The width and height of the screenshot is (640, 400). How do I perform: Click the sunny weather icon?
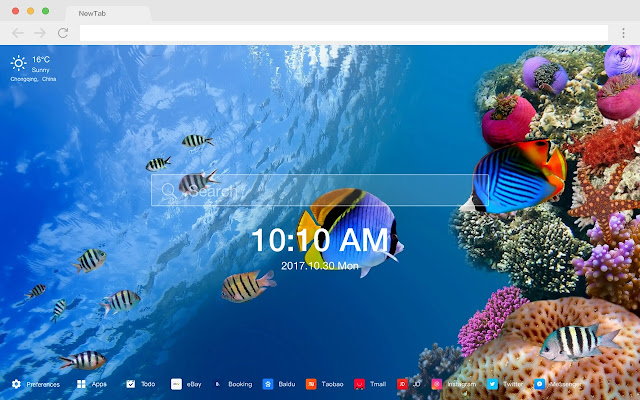[x=18, y=63]
